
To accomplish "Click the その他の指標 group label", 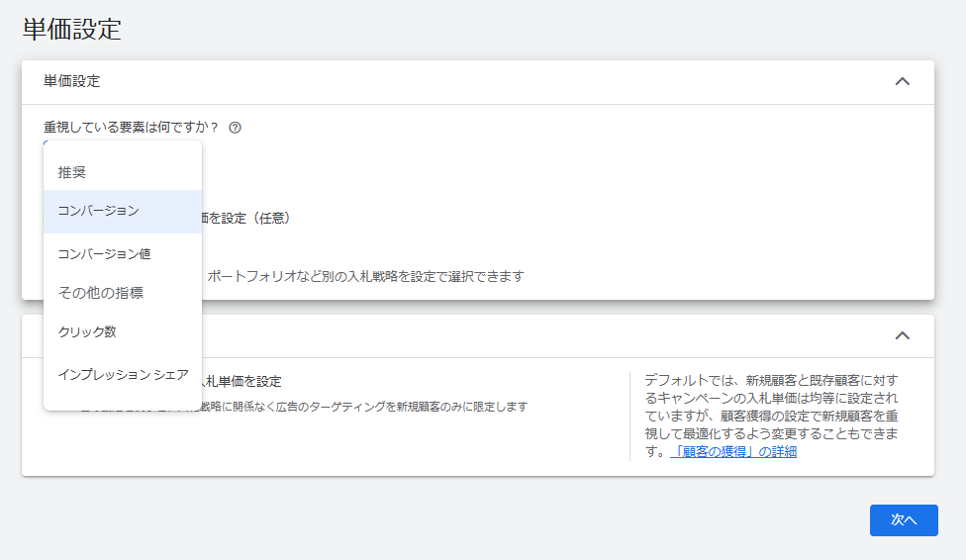I will [x=100, y=293].
